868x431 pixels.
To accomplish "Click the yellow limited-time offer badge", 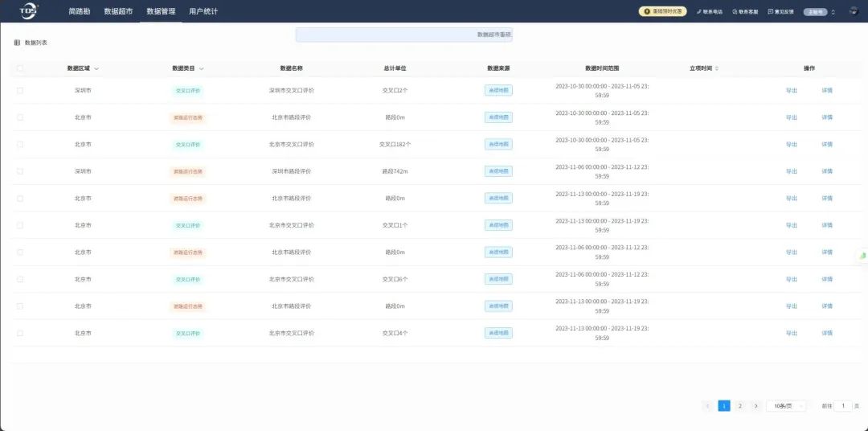I will pos(662,11).
